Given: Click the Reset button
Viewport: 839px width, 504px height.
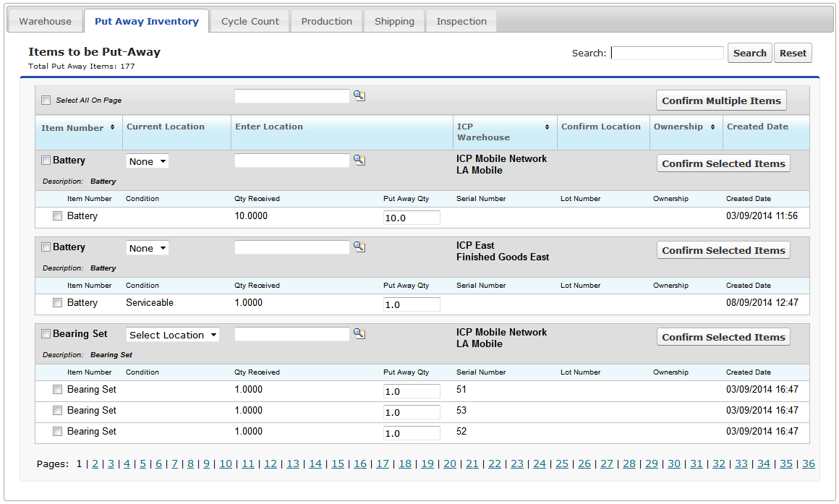Looking at the screenshot, I should coord(793,53).
